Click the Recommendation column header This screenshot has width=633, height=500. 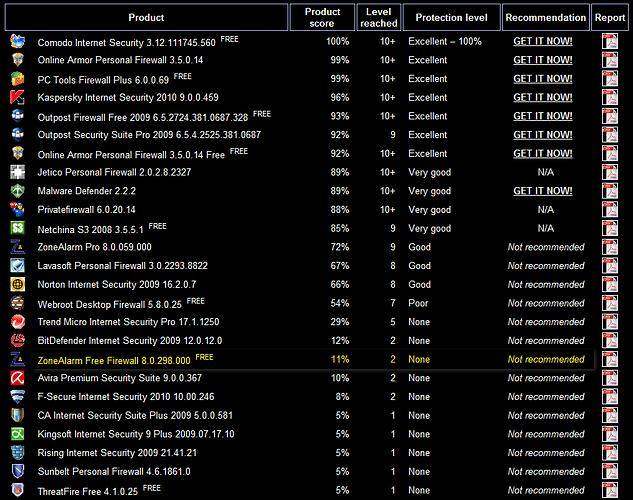pos(545,17)
